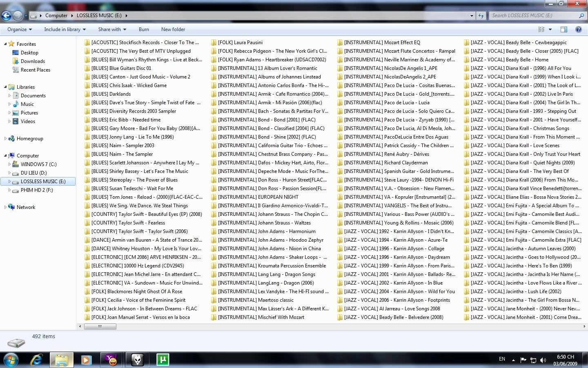Open the Help question mark icon
Viewport: 588px width, 368px height.
tap(579, 29)
